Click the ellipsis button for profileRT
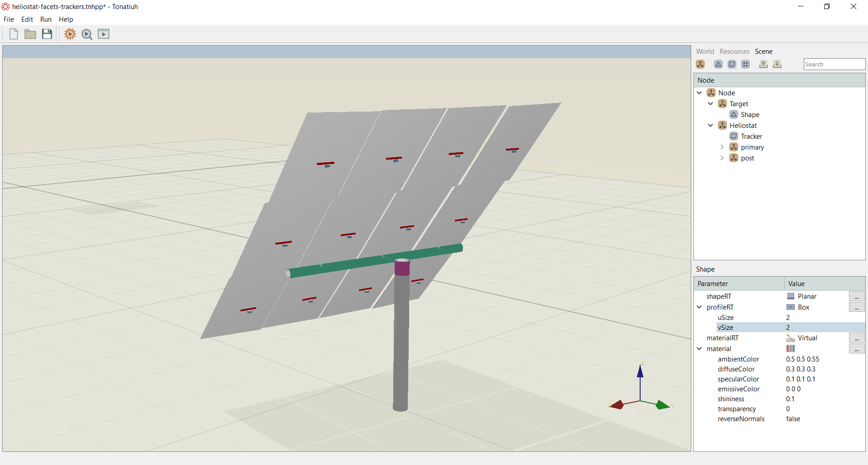 click(857, 307)
